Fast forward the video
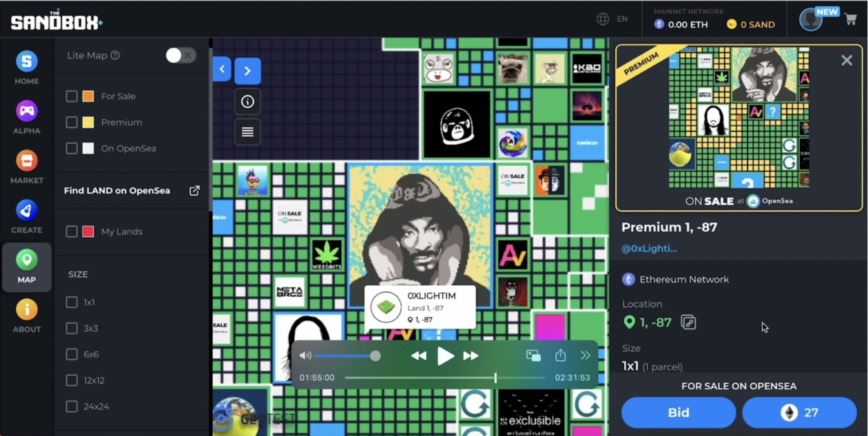 pyautogui.click(x=471, y=355)
